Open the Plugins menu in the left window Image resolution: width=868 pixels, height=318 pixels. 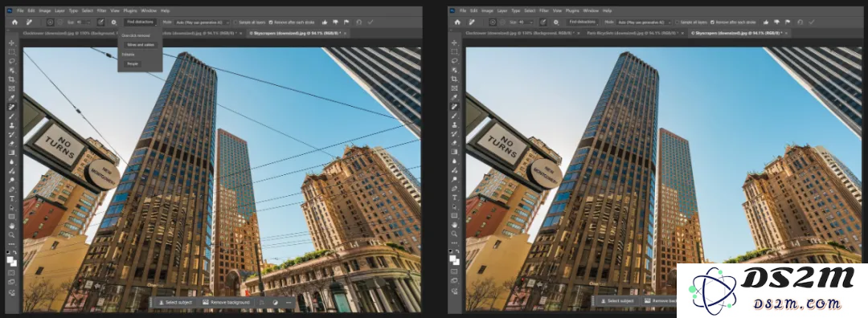point(130,10)
